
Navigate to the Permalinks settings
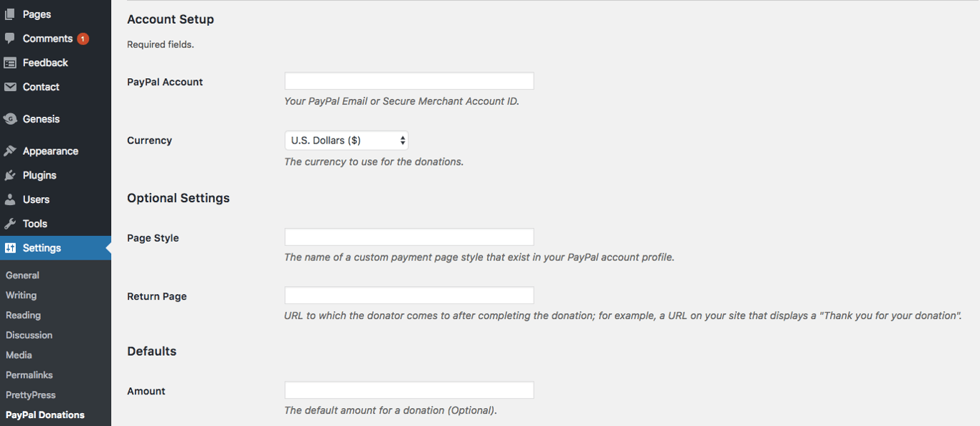point(31,374)
